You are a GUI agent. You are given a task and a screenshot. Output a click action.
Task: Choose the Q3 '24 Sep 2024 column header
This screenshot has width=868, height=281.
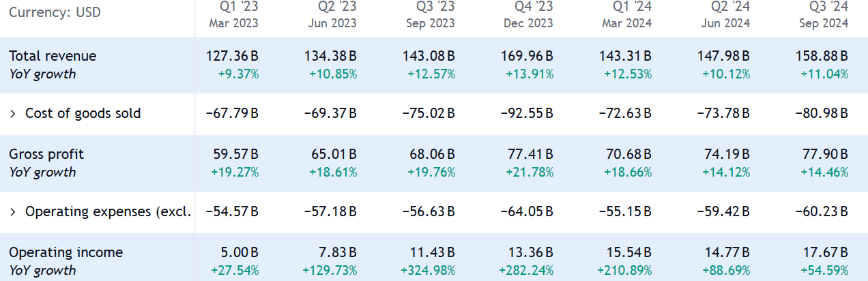click(824, 15)
